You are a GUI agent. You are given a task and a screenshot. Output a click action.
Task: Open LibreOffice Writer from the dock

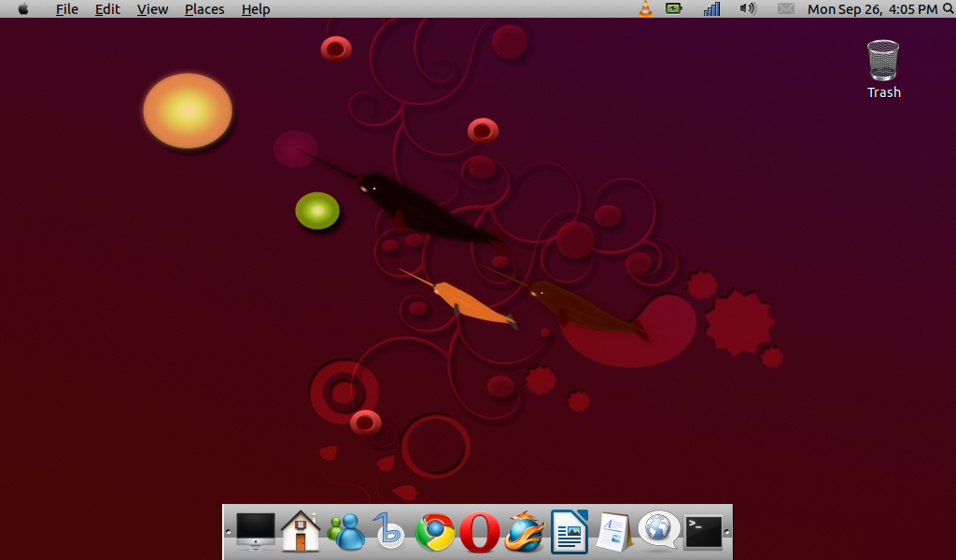[569, 532]
